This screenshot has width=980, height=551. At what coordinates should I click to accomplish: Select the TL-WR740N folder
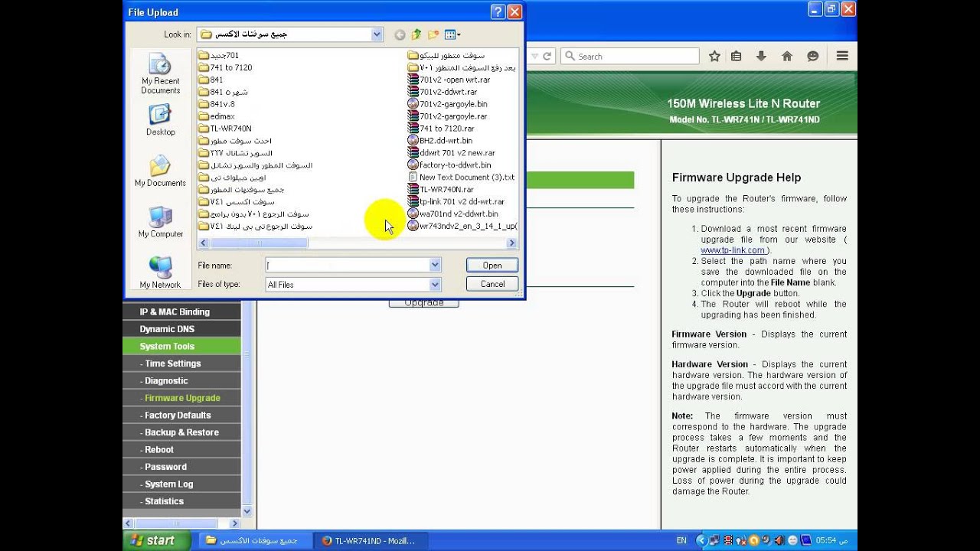225,129
